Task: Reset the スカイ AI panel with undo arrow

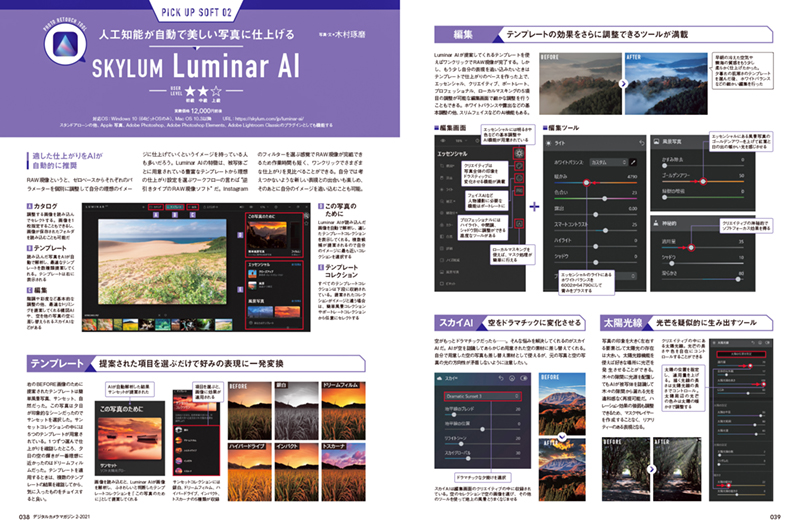Action: coord(502,378)
